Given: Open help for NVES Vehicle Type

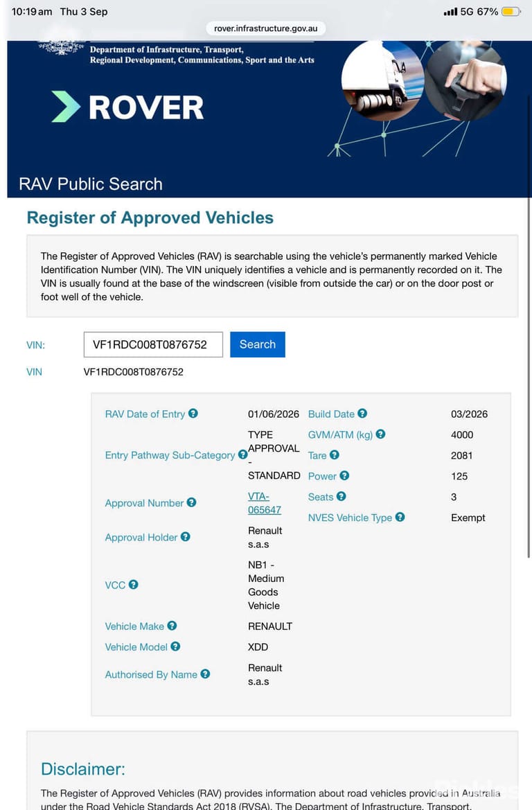Looking at the screenshot, I should [x=400, y=517].
